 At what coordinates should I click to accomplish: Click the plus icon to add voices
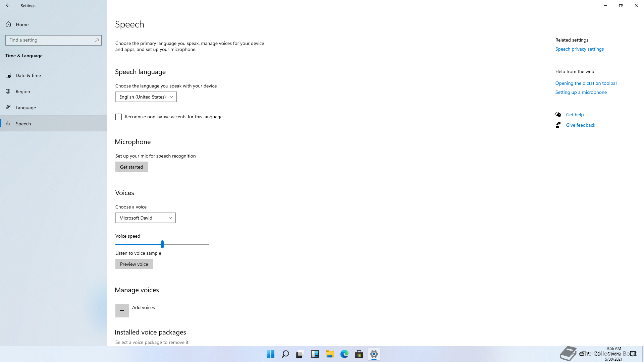pos(122,311)
